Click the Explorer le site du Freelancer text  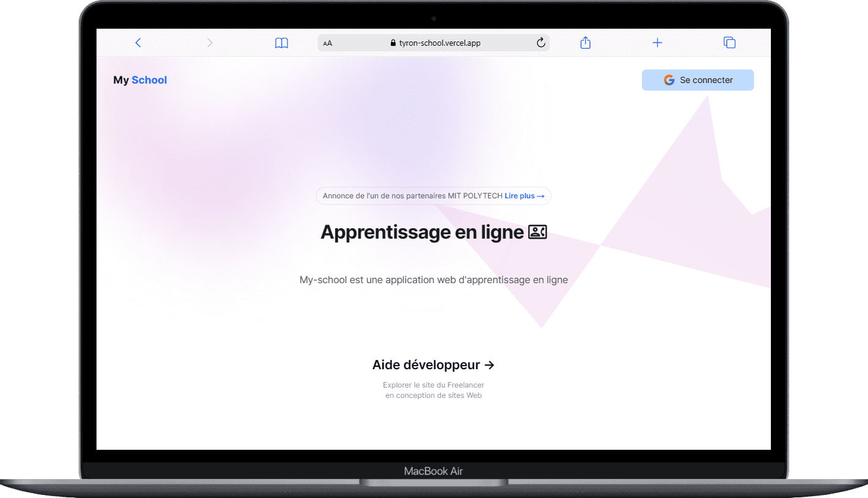(x=434, y=385)
